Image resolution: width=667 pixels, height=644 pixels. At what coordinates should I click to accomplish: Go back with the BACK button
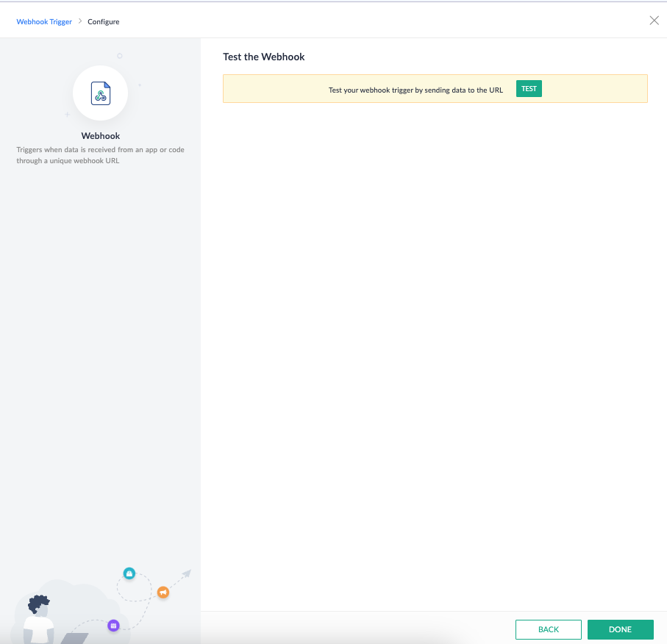tap(549, 629)
